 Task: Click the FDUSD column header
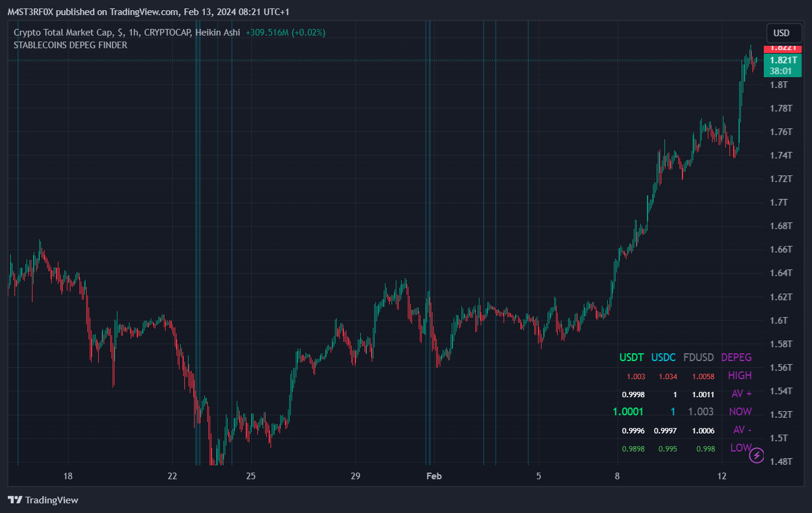[699, 357]
